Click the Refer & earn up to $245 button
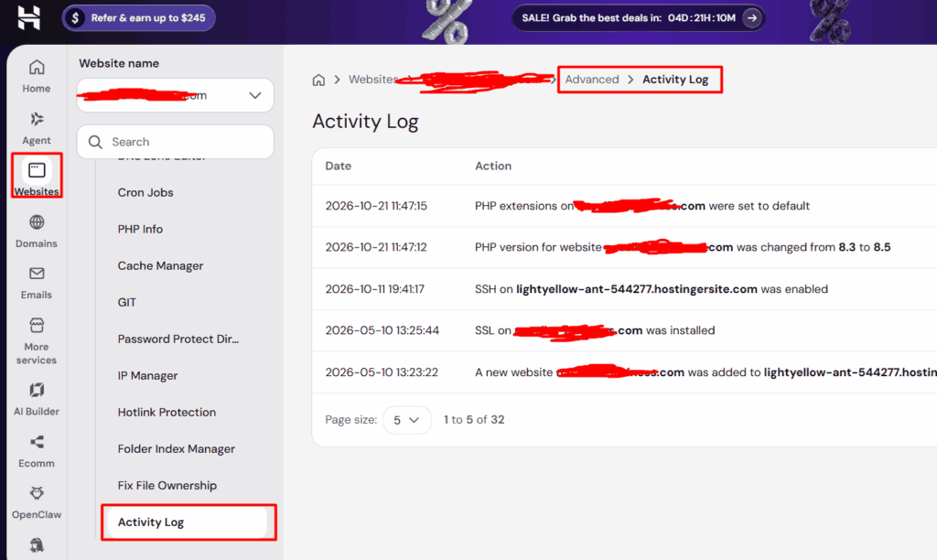This screenshot has height=560, width=937. click(139, 18)
